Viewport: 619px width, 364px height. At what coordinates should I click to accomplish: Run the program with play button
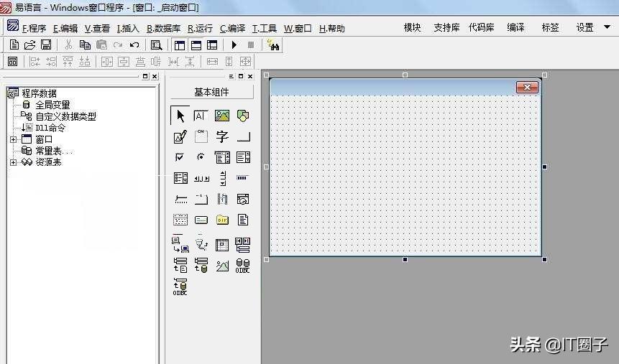(234, 45)
